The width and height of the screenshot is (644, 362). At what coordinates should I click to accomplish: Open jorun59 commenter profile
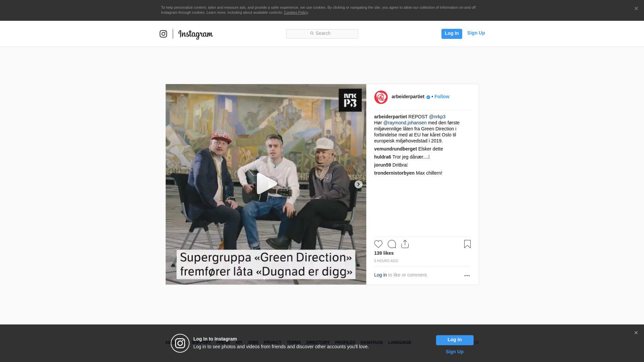click(383, 165)
